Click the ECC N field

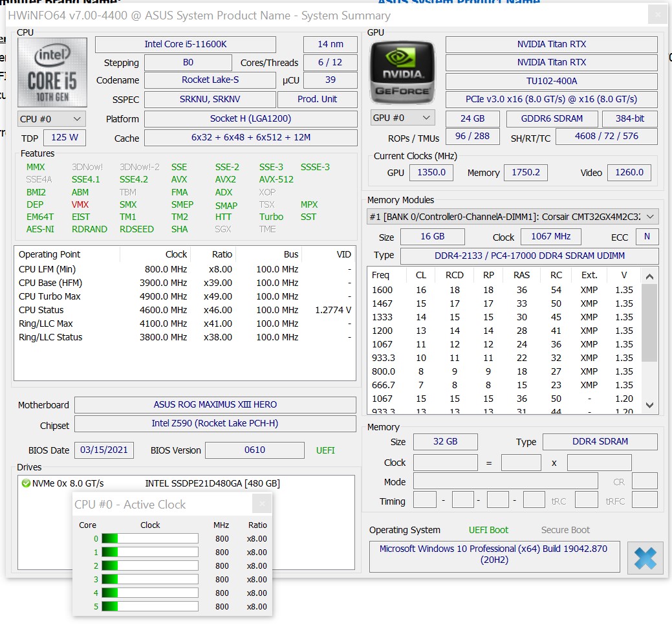647,237
